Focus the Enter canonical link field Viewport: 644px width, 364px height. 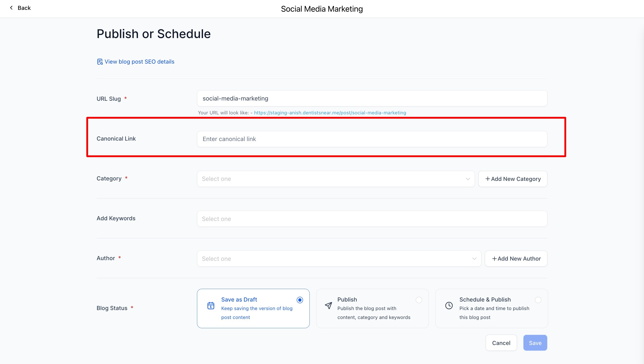(372, 139)
